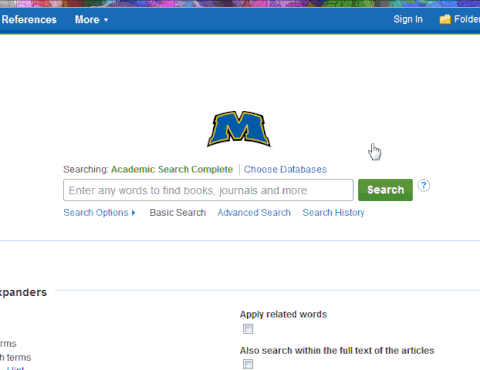The height and width of the screenshot is (370, 480).
Task: Switch to Advanced Search
Action: (254, 213)
